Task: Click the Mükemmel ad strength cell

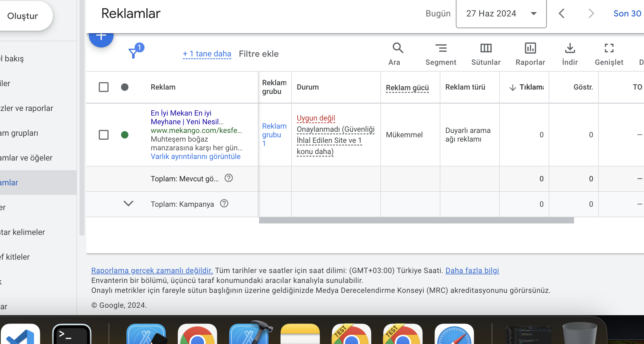Action: [404, 135]
